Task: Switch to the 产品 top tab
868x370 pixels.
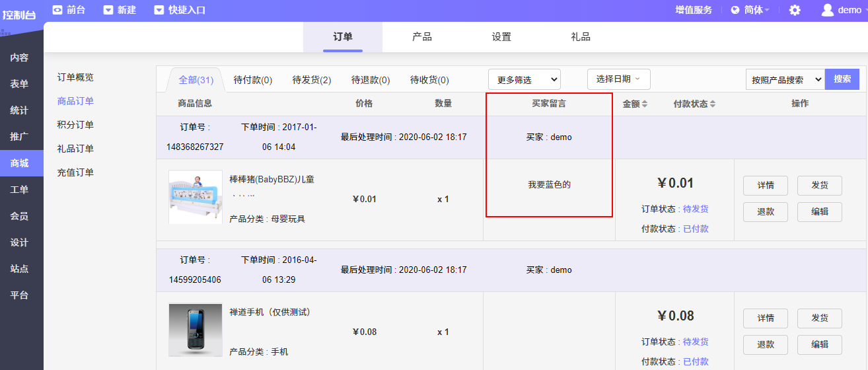Action: (x=422, y=37)
